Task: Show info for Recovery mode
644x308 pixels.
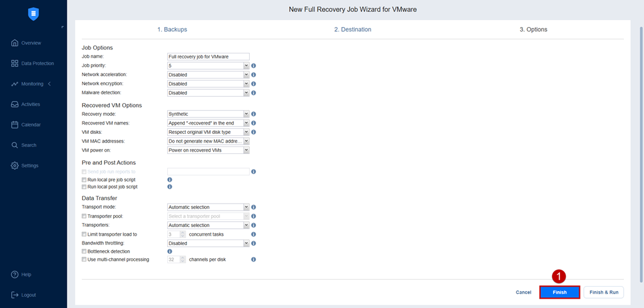Action: pyautogui.click(x=253, y=114)
